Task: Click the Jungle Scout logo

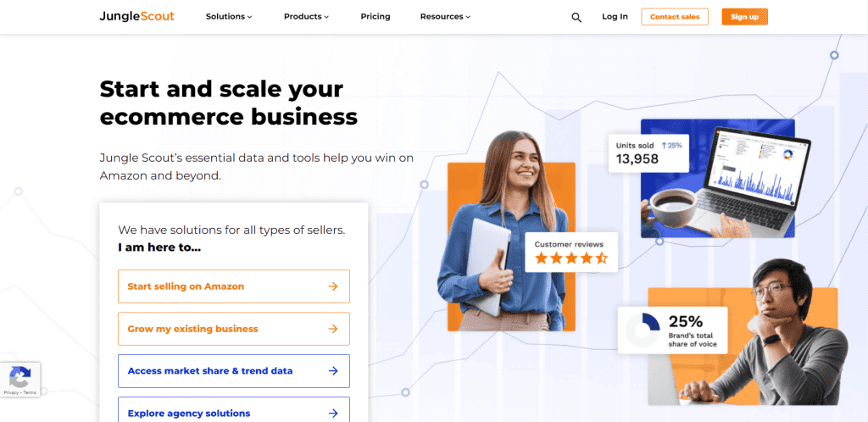Action: tap(136, 17)
